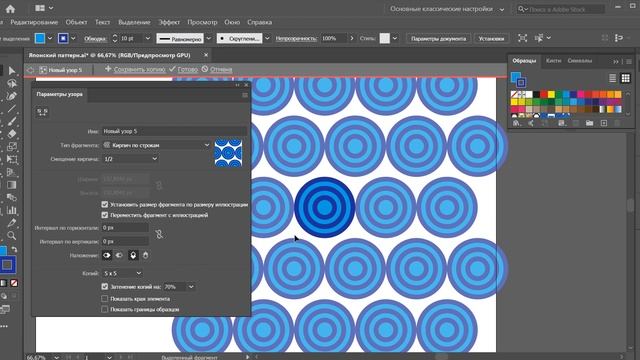640x360 pixels.
Task: Open the Редактирование menu
Action: (34, 22)
